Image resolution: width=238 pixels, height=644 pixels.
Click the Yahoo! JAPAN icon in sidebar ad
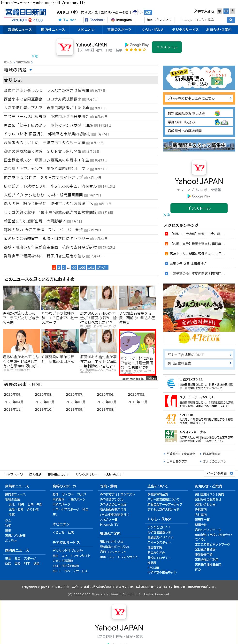[x=199, y=167]
